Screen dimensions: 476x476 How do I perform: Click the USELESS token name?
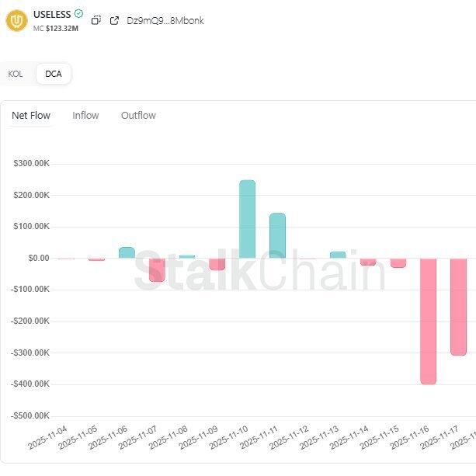click(52, 14)
